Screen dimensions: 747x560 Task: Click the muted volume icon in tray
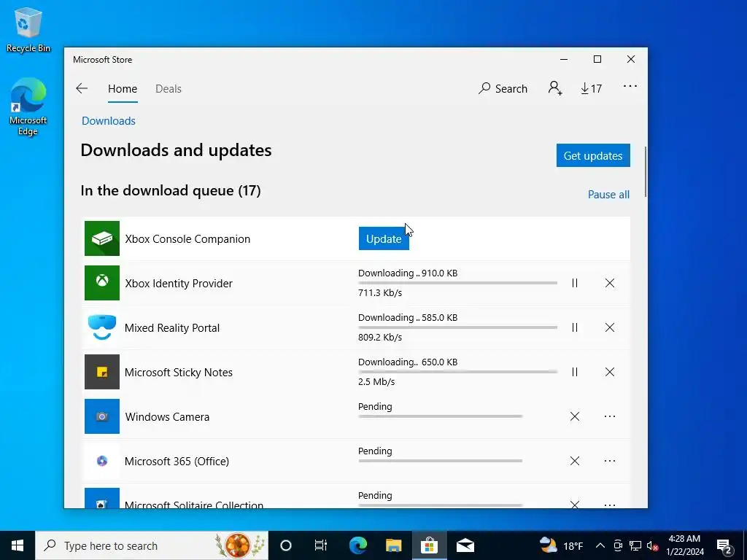[652, 545]
